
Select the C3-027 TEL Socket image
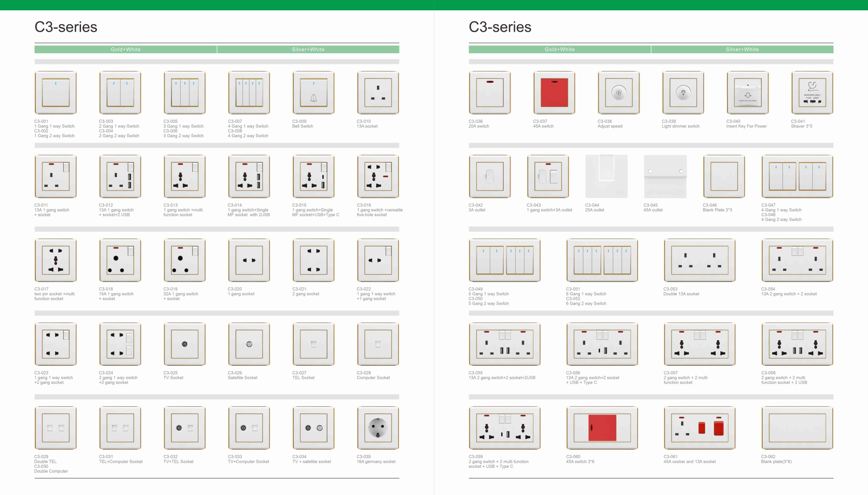point(313,344)
